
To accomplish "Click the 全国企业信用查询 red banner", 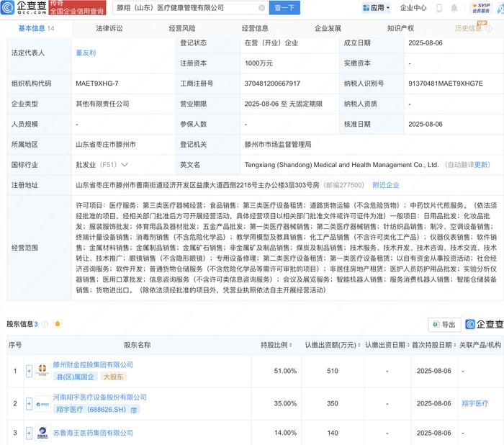I will [77, 8].
